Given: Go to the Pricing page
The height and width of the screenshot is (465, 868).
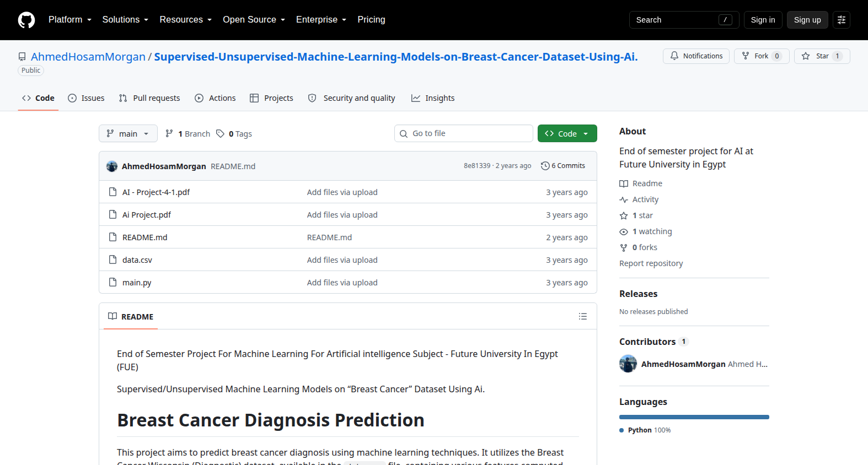Looking at the screenshot, I should [371, 20].
